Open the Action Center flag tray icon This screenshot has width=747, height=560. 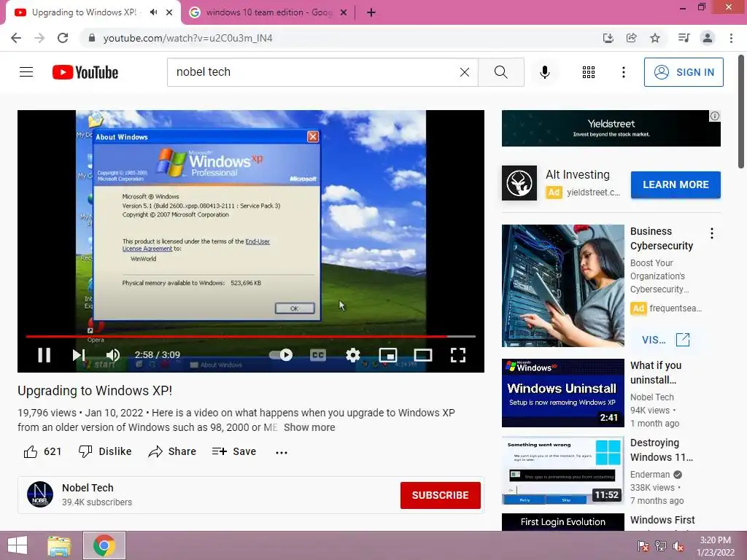coord(643,546)
